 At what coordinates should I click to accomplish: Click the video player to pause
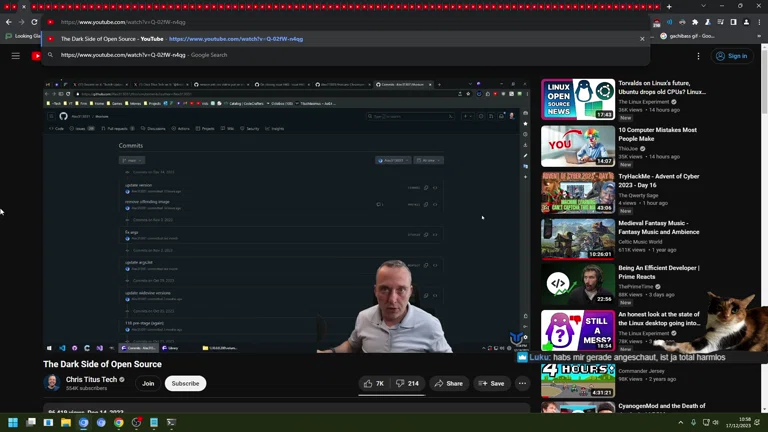[x=287, y=216]
